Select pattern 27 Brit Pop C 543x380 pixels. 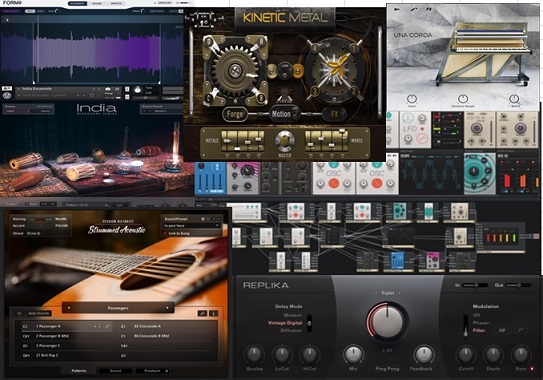(x=66, y=355)
